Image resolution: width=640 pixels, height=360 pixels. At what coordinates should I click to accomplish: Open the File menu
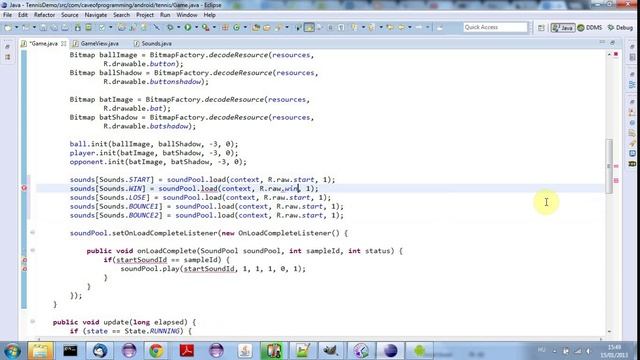[x=7, y=15]
